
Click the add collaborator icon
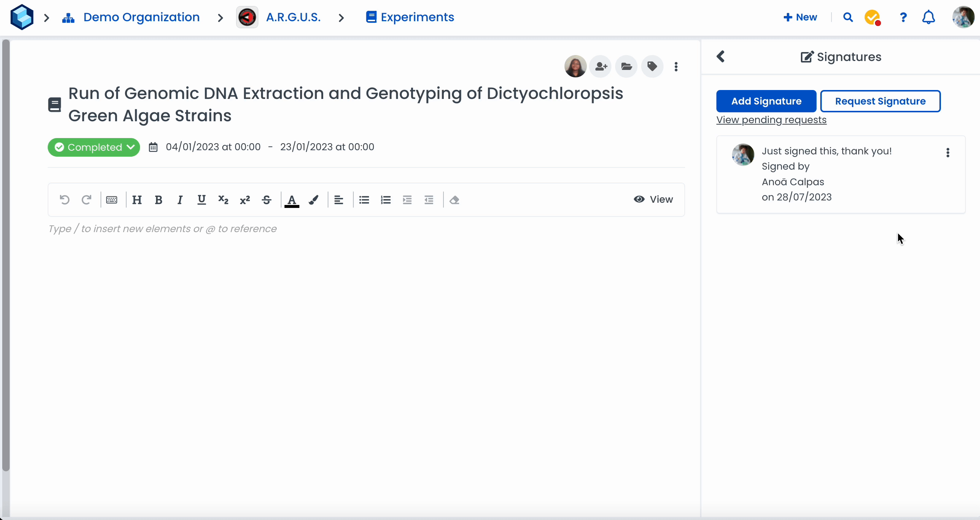click(x=601, y=67)
